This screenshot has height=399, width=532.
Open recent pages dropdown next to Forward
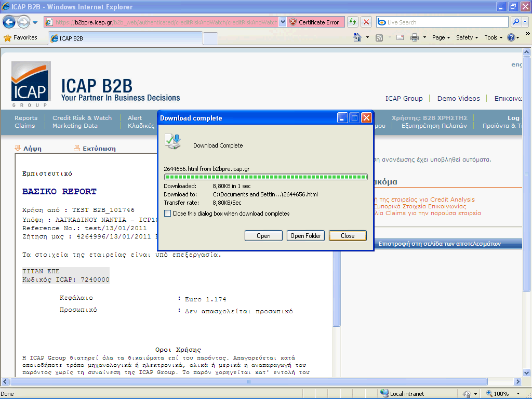(x=35, y=22)
